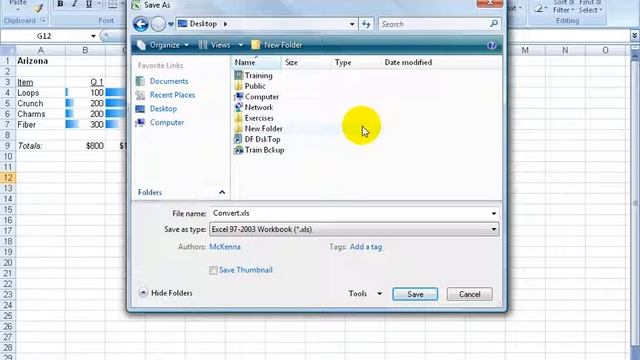Click the Back arrow in Save As dialog
640x360 pixels.
click(141, 24)
